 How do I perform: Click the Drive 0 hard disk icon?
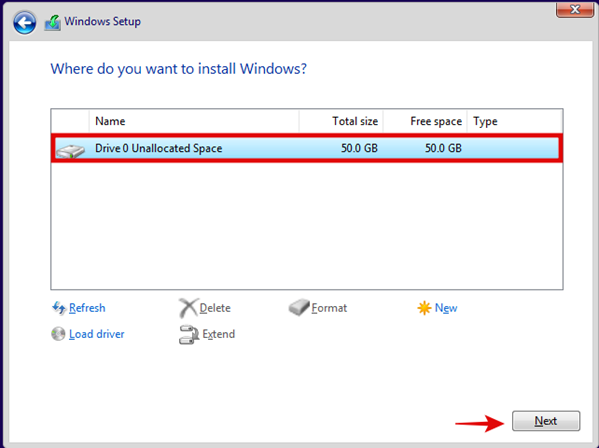[x=70, y=150]
